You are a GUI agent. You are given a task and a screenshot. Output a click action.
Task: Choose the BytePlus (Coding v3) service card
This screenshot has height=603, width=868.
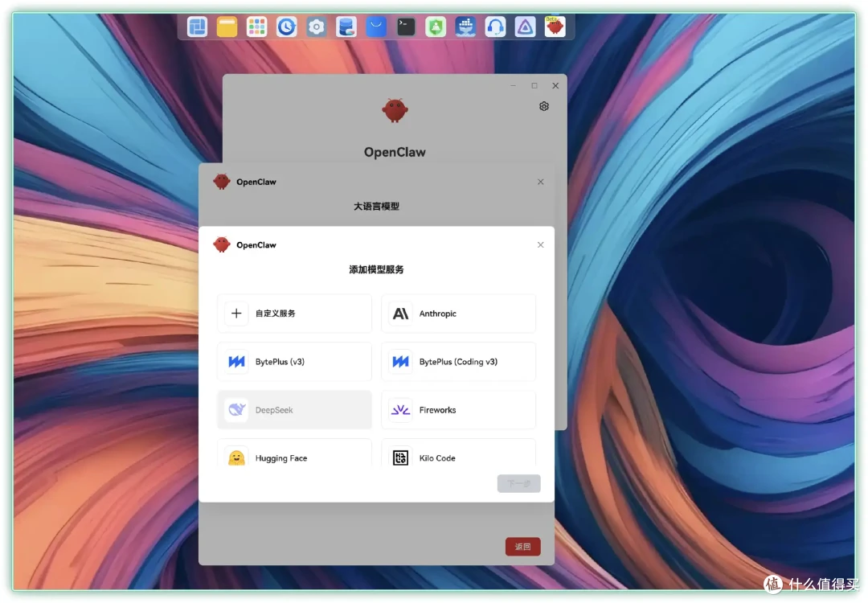pos(458,362)
